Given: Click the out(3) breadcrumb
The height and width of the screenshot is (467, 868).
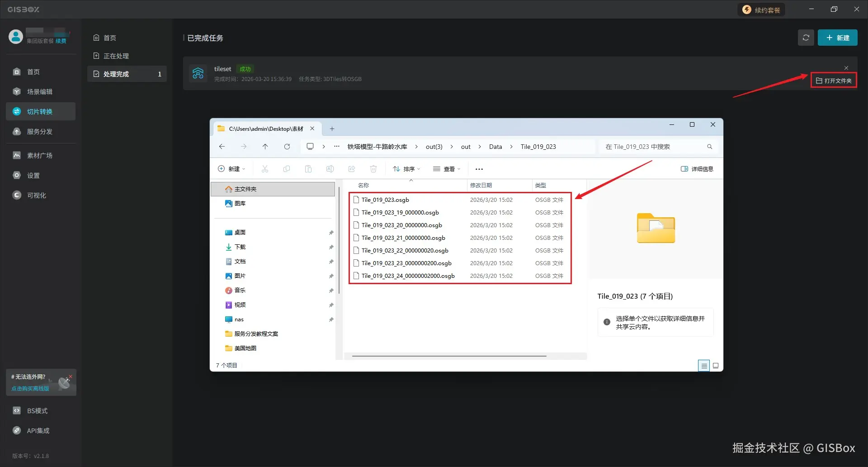Looking at the screenshot, I should tap(434, 147).
